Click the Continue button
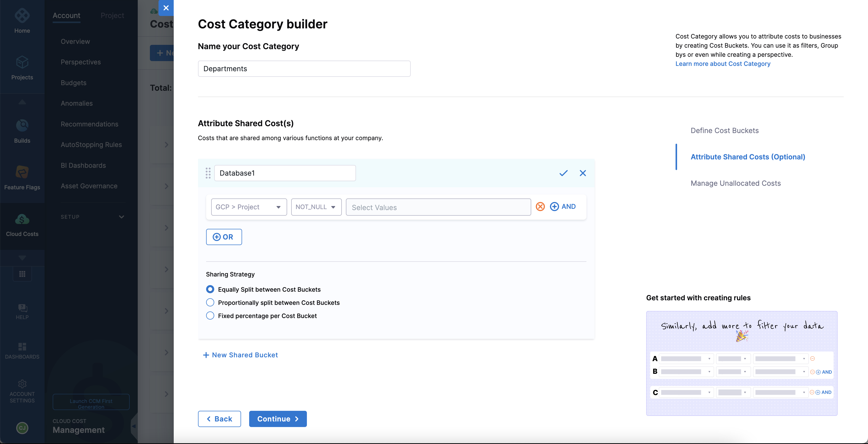 point(278,419)
